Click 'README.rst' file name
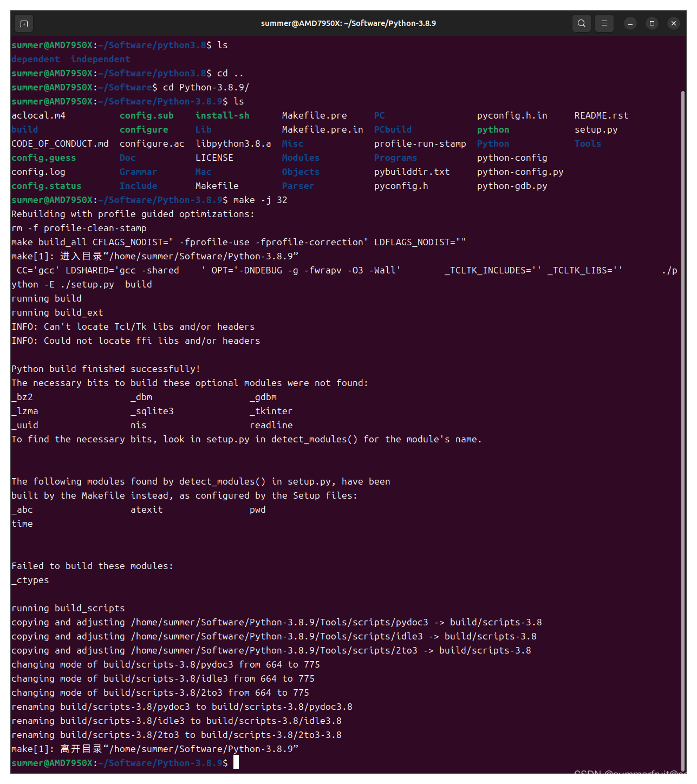 tap(602, 115)
